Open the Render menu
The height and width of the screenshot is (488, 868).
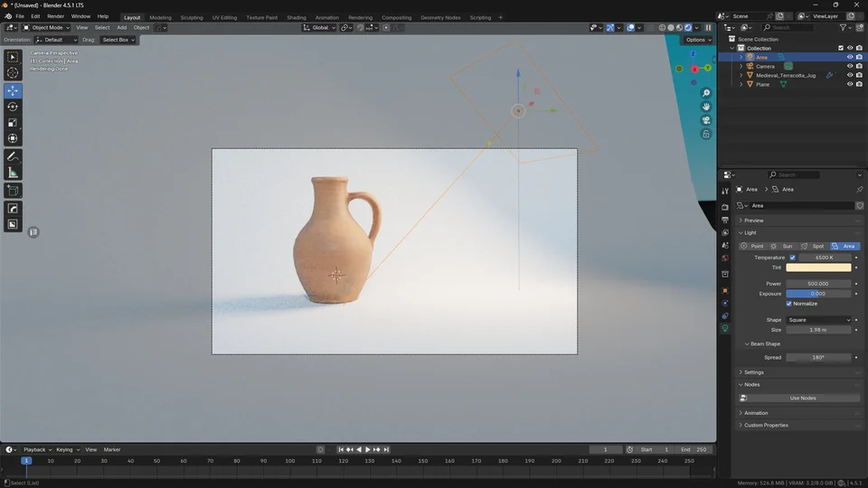55,16
